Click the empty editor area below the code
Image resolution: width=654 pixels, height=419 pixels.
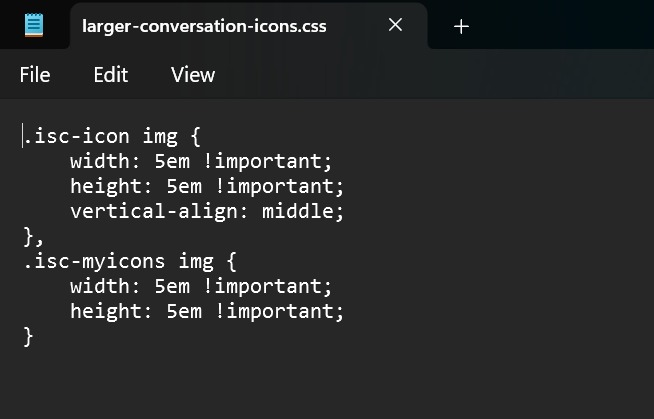[330, 385]
